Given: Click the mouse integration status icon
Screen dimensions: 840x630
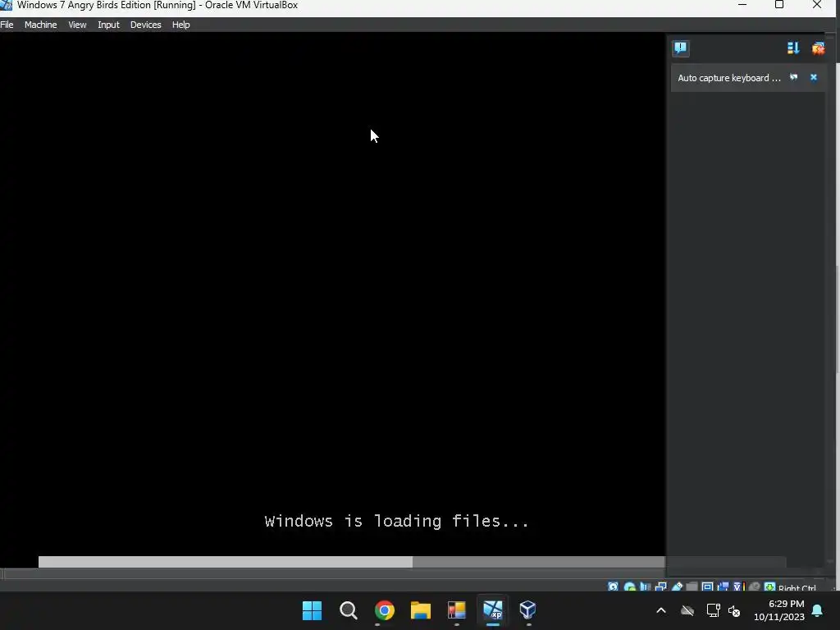Looking at the screenshot, I should point(755,587).
